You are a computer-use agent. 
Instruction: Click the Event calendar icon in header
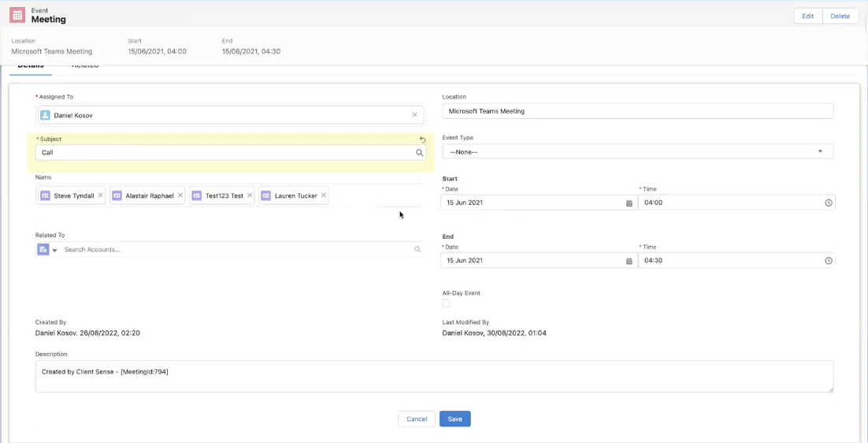click(x=17, y=15)
